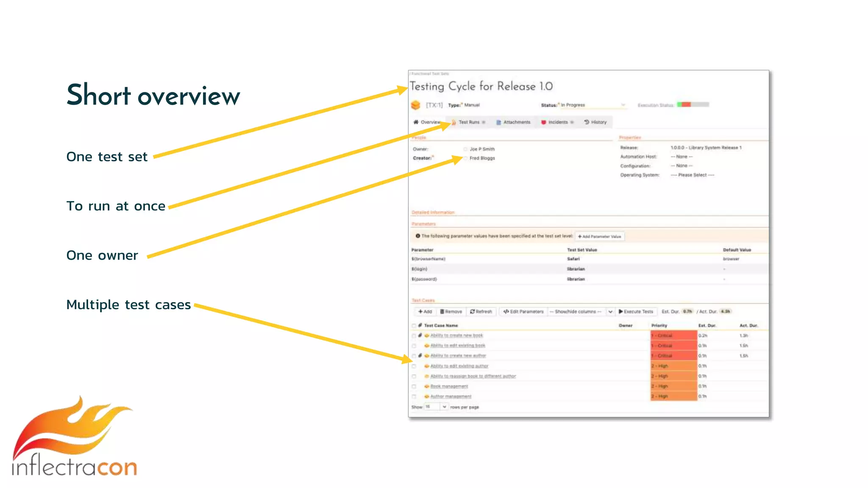Click the $(password) parameter row

click(589, 279)
